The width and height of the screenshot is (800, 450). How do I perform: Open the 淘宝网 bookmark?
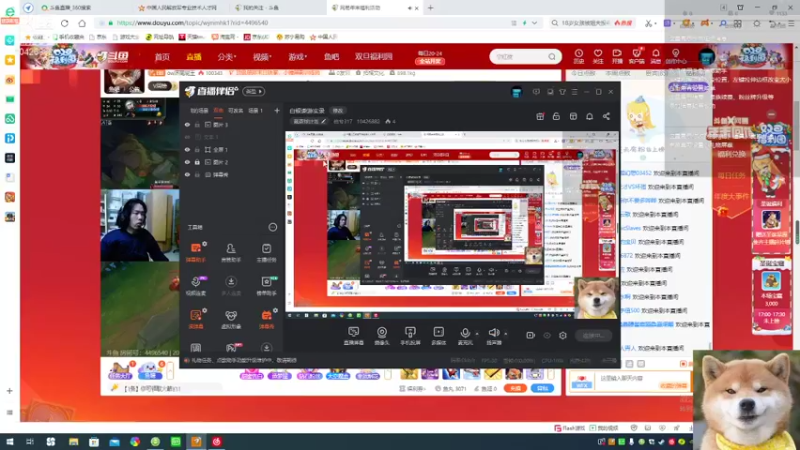(223, 37)
